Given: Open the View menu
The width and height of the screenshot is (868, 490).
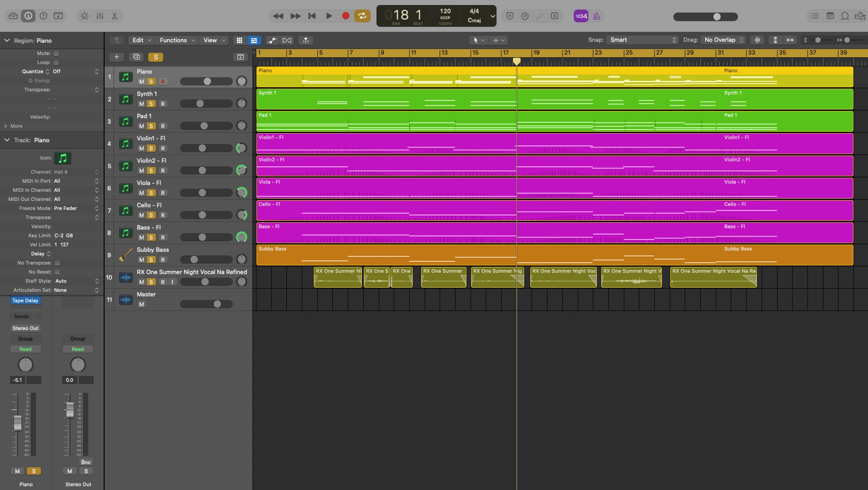Looking at the screenshot, I should click(214, 40).
